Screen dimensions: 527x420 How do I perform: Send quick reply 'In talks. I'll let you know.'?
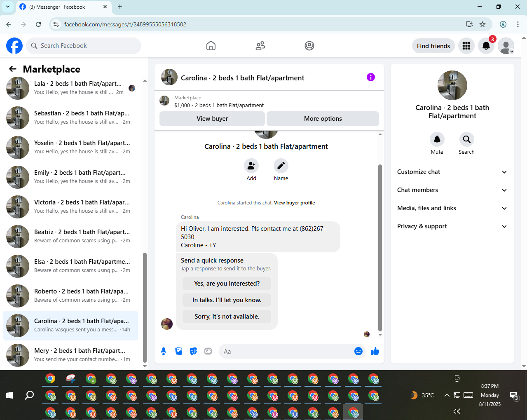[x=227, y=300]
